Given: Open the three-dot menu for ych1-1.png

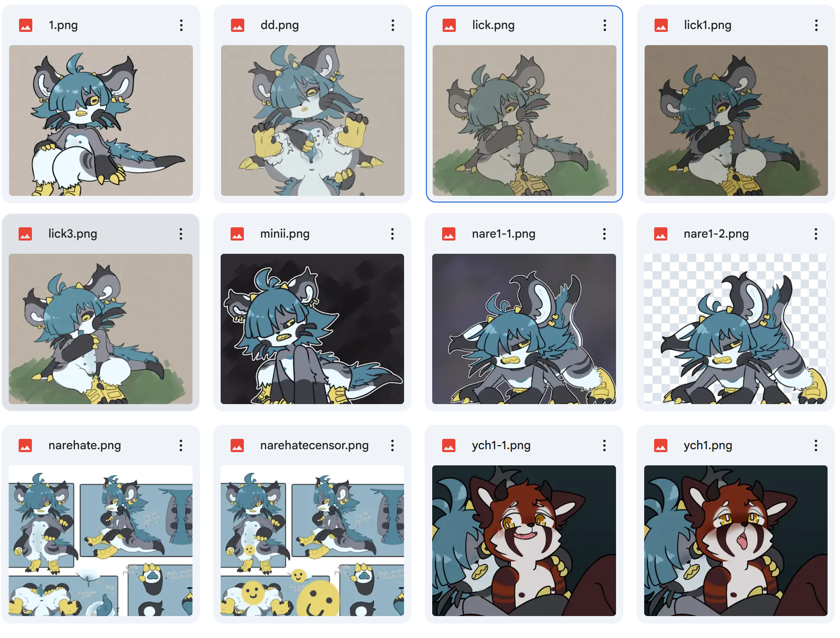Looking at the screenshot, I should coord(604,445).
